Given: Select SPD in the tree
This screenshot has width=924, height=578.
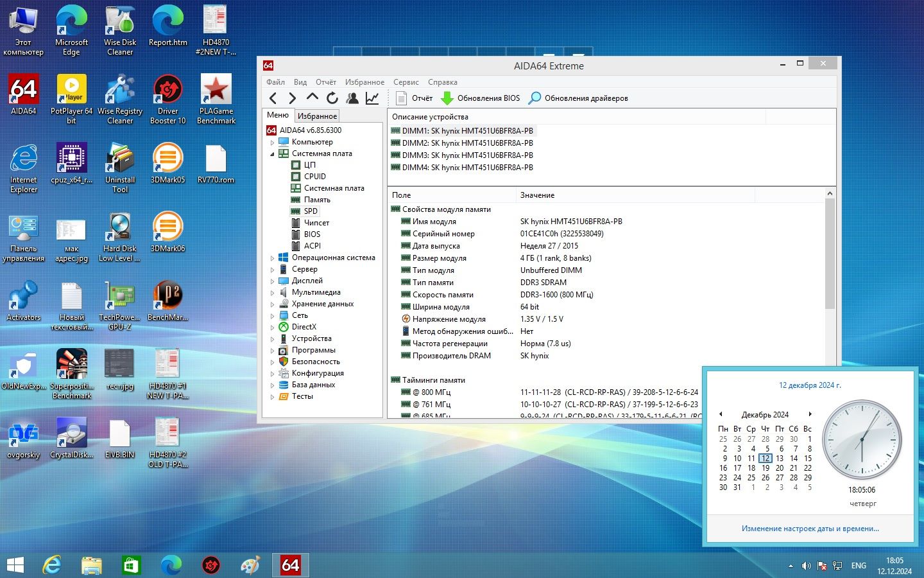Looking at the screenshot, I should pyautogui.click(x=311, y=211).
